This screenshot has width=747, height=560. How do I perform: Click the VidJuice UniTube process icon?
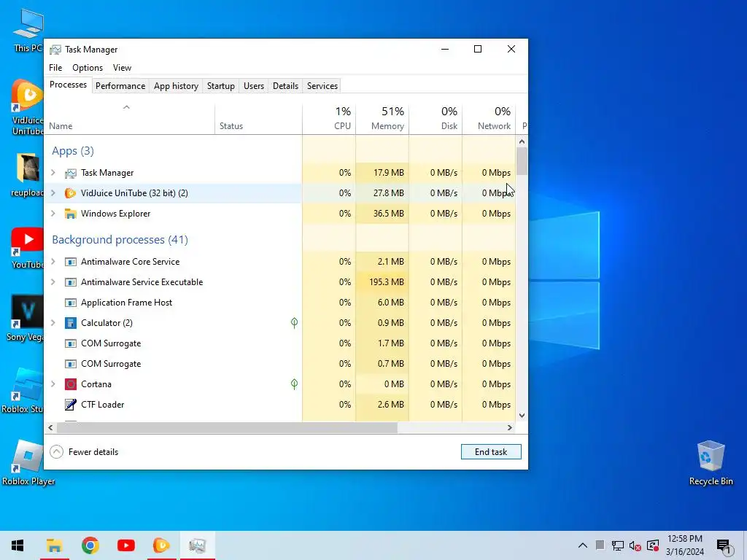pos(71,193)
